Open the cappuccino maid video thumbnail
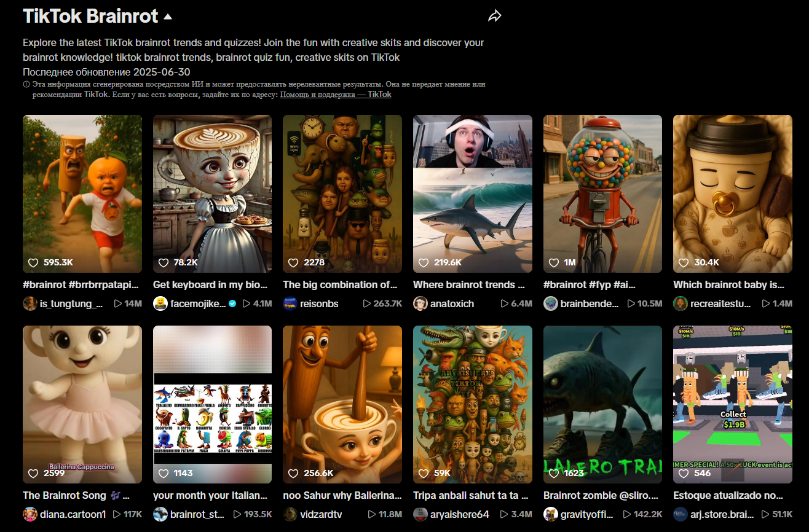The height and width of the screenshot is (532, 809). coord(212,194)
